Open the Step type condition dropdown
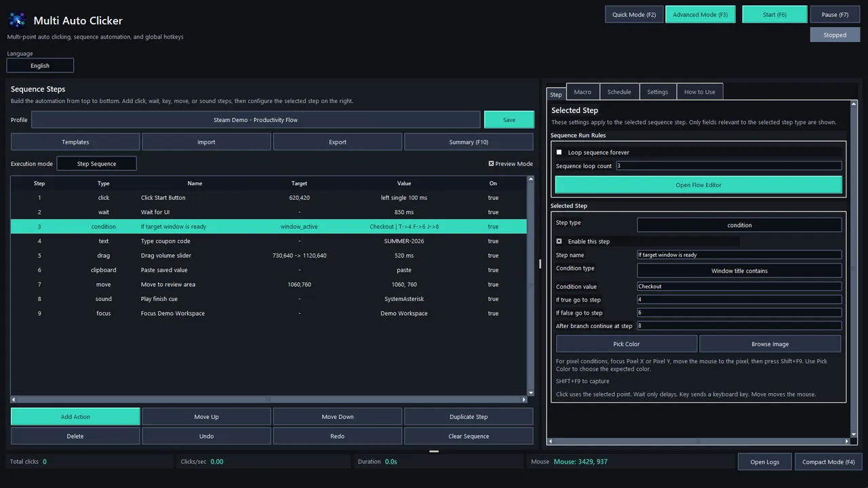 (x=739, y=225)
